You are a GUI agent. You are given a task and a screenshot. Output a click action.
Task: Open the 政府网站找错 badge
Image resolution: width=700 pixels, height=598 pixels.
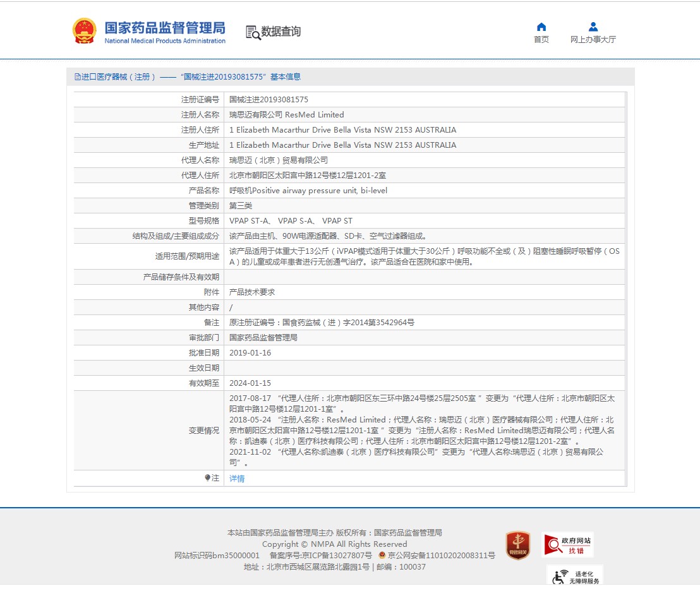point(567,544)
